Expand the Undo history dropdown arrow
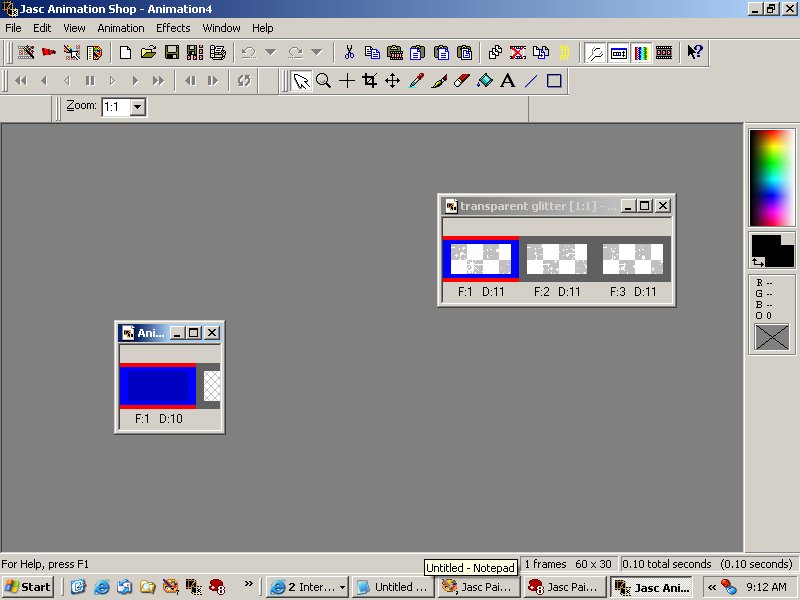 coord(270,52)
